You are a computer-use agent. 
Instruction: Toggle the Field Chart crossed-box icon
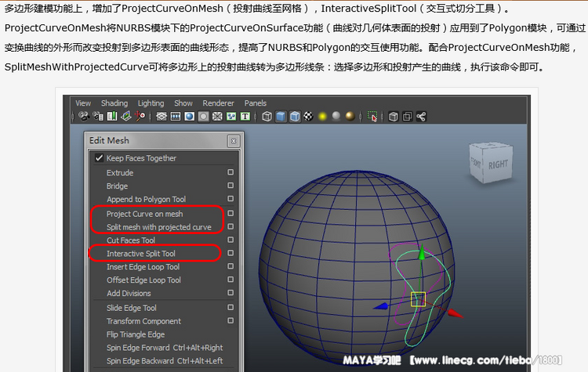pyautogui.click(x=217, y=117)
